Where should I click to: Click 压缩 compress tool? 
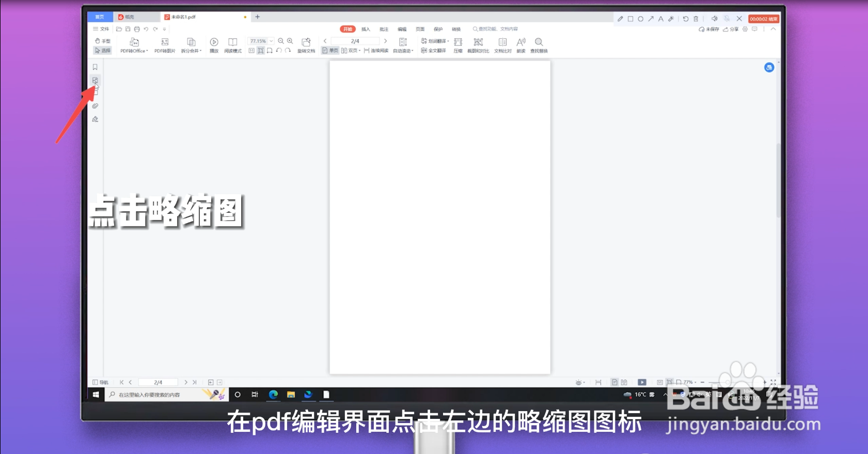pyautogui.click(x=458, y=45)
